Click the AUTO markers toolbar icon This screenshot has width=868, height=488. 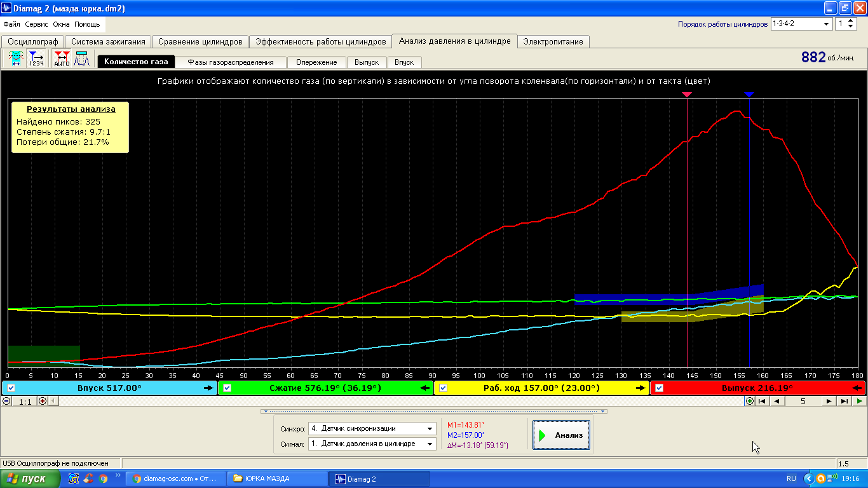click(x=62, y=59)
